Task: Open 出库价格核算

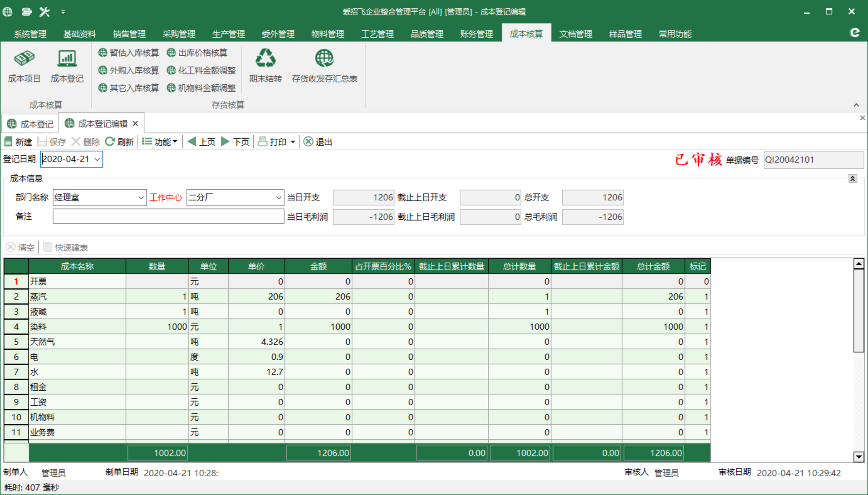Action: click(x=197, y=53)
